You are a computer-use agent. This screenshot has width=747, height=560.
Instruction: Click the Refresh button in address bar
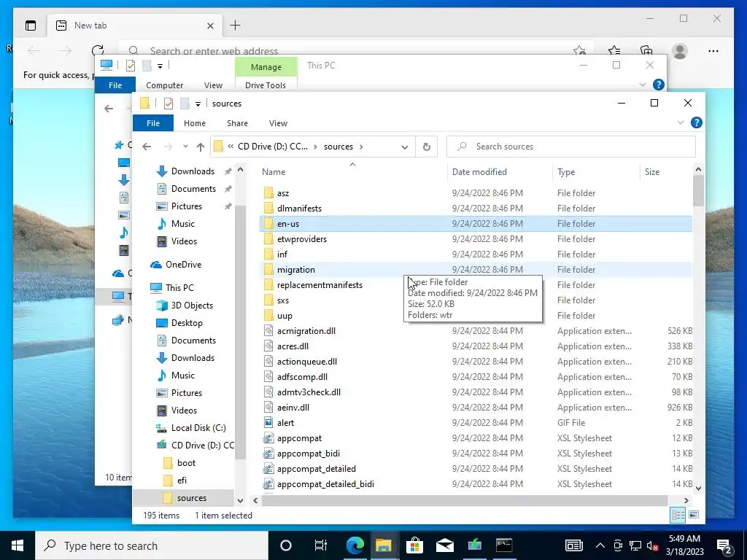pyautogui.click(x=426, y=147)
